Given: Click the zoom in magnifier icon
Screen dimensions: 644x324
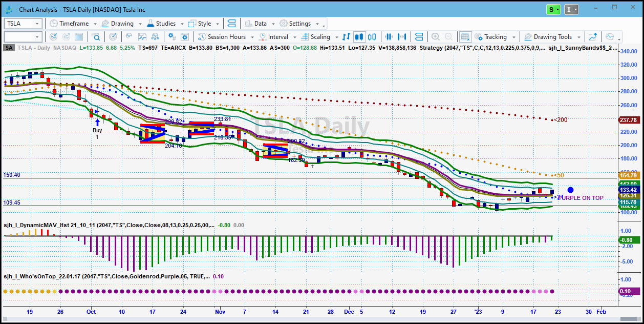Looking at the screenshot, I should [x=436, y=37].
